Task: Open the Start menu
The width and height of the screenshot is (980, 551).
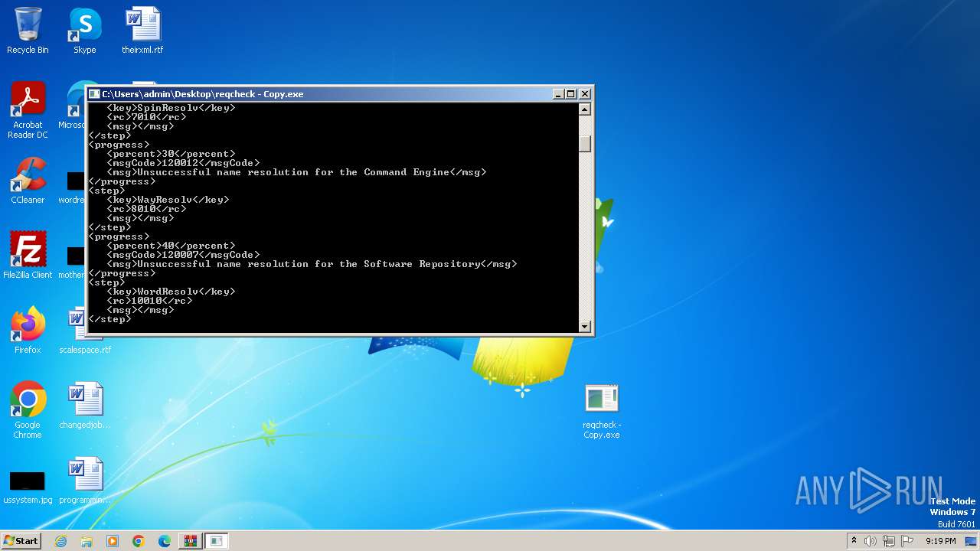Action: click(21, 541)
